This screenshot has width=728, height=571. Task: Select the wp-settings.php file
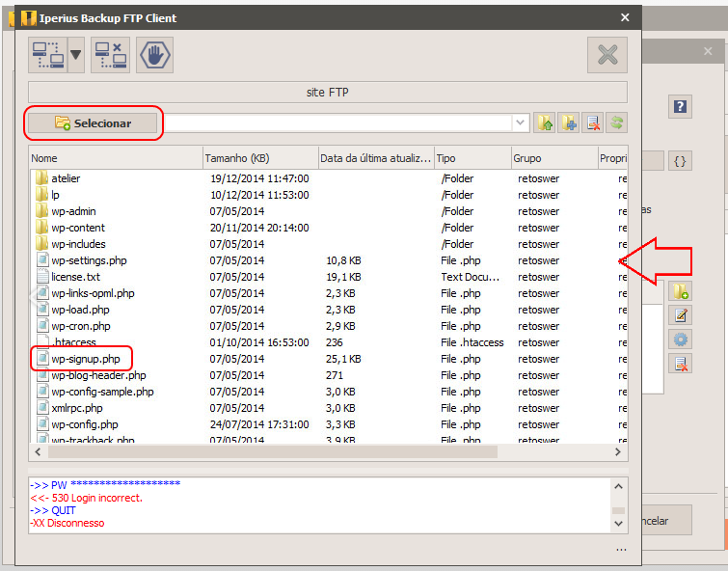[x=89, y=260]
